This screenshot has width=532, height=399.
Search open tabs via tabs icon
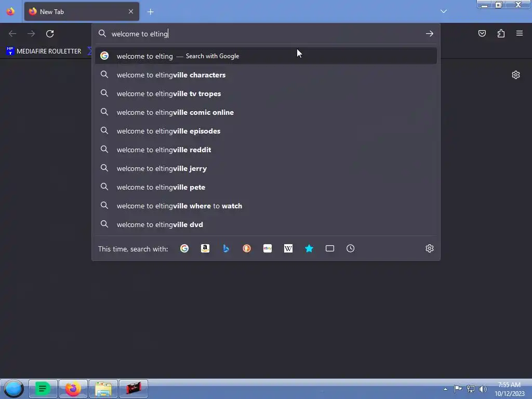tap(330, 248)
